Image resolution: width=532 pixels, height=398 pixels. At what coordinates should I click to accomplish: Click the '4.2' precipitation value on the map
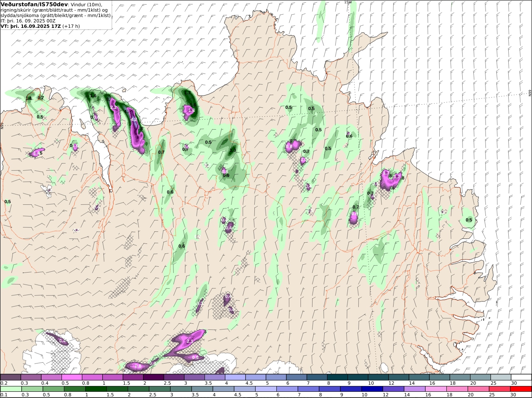coord(134,119)
